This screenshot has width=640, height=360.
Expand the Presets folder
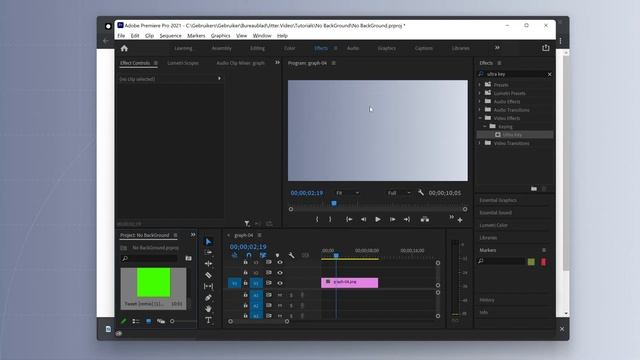point(480,85)
